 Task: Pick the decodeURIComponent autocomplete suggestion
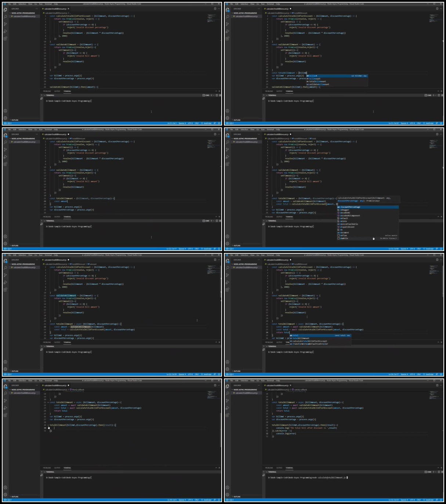[x=367, y=215]
